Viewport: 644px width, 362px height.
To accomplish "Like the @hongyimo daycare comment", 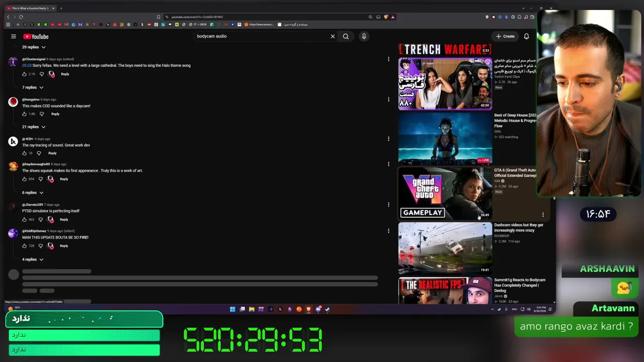I will (24, 114).
